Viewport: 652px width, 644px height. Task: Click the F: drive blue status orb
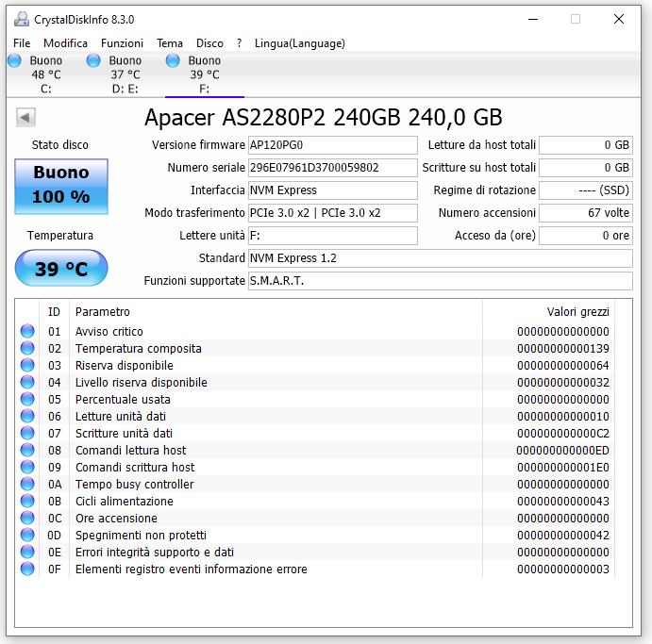click(x=173, y=60)
